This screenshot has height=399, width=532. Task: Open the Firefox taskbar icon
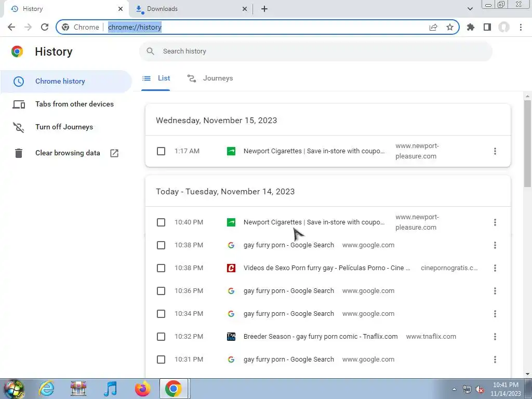(x=142, y=389)
